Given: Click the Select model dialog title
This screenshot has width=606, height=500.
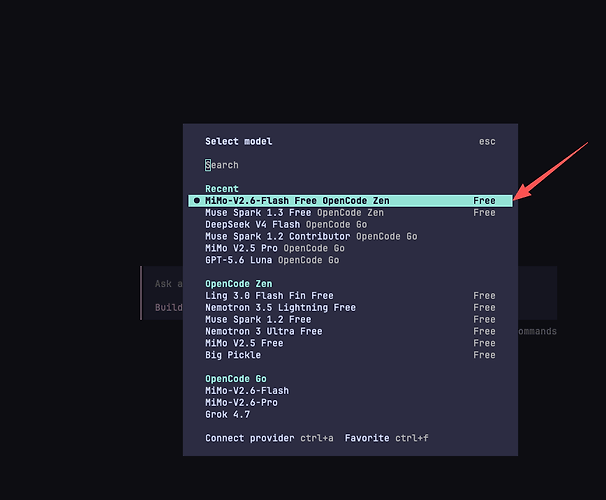Looking at the screenshot, I should click(x=238, y=141).
